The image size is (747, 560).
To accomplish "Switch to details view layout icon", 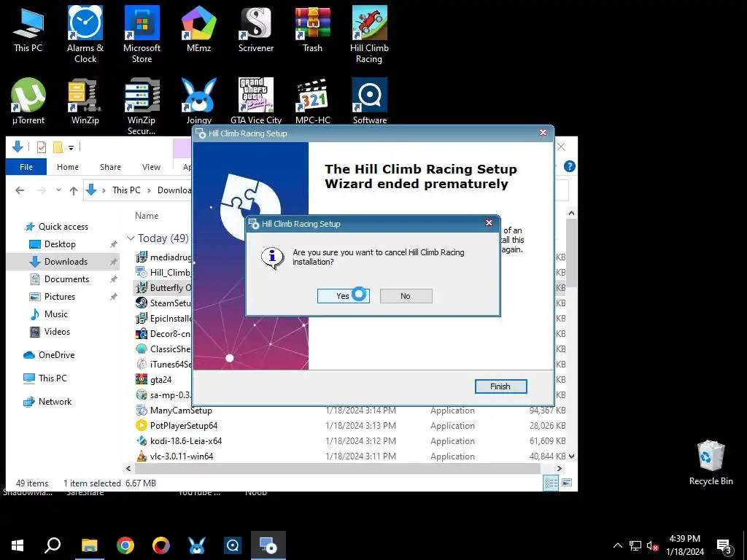I will 551,483.
